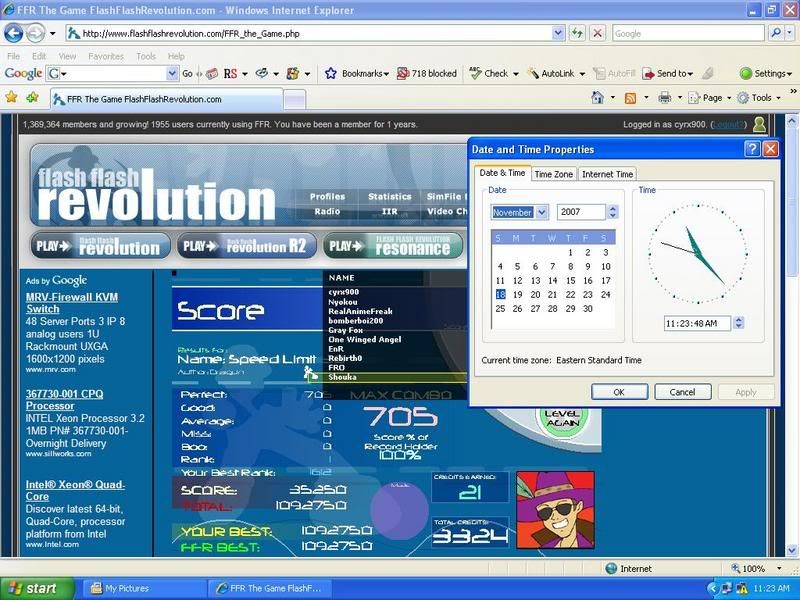This screenshot has height=600, width=800.
Task: Switch to the Internet Time tab
Action: click(607, 174)
